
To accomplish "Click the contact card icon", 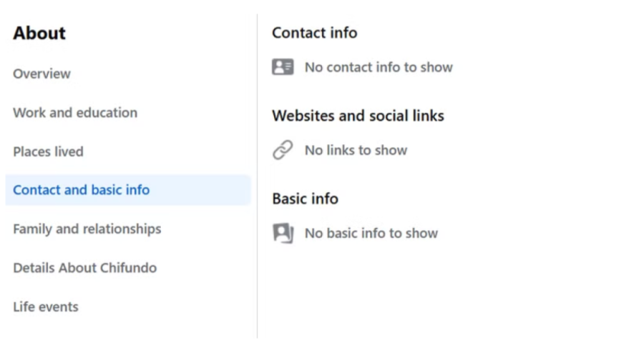I will click(283, 67).
